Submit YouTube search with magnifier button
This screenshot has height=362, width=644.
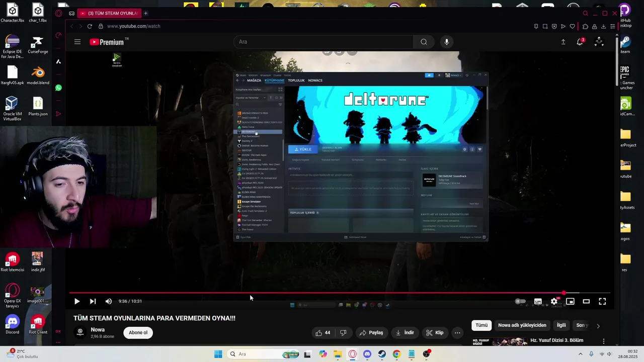[424, 42]
